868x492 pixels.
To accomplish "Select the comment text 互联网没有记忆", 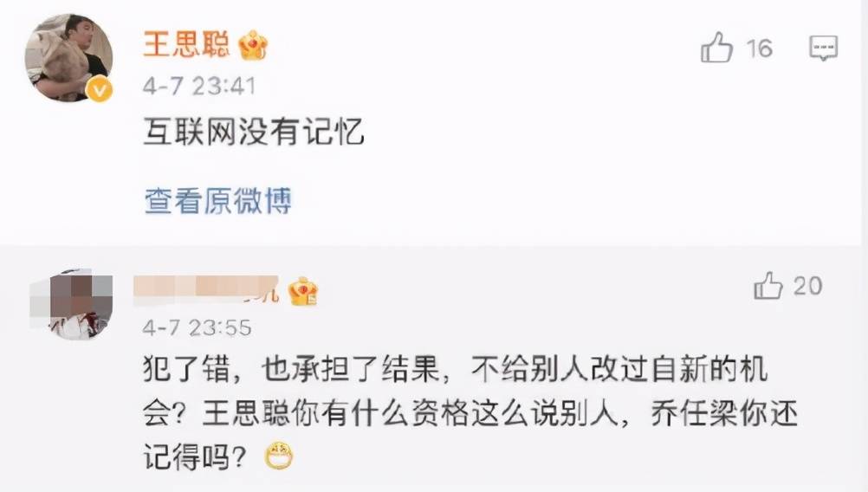I will coord(254,132).
